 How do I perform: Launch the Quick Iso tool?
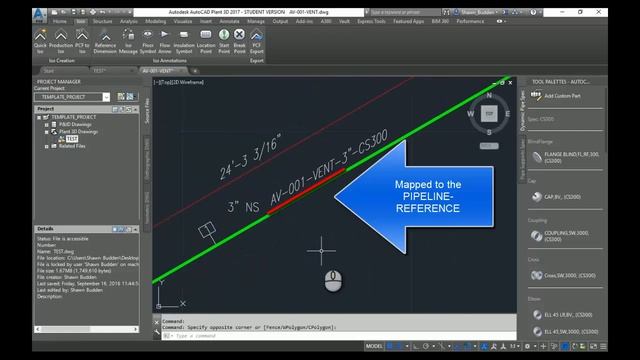[x=40, y=41]
